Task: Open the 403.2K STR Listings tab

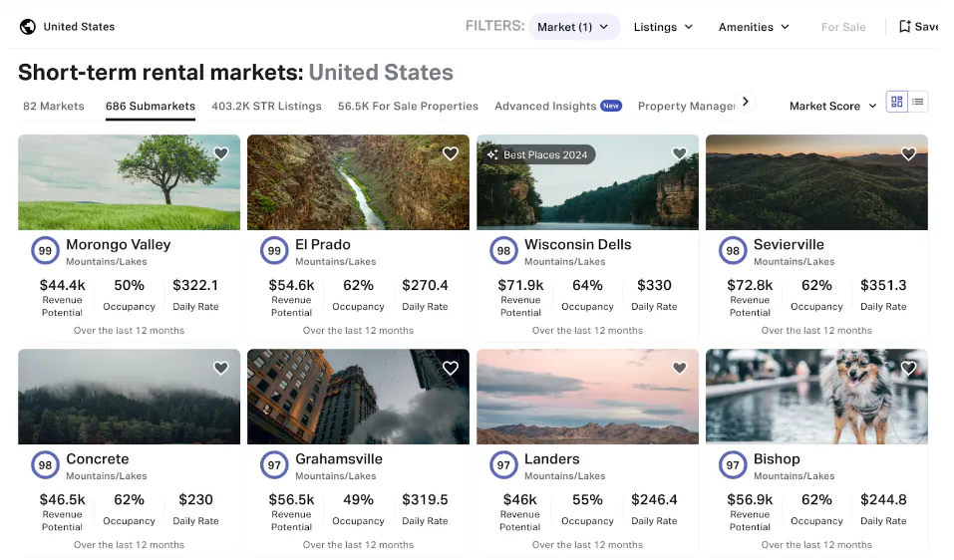Action: pyautogui.click(x=266, y=106)
